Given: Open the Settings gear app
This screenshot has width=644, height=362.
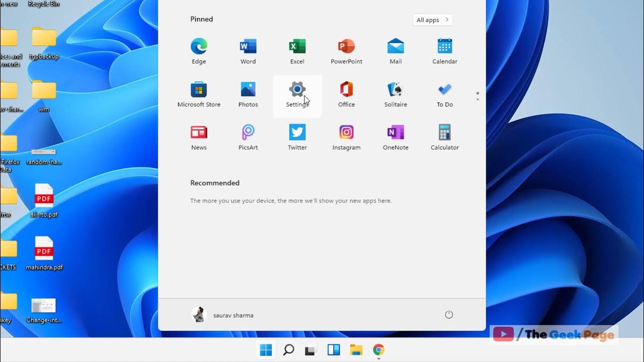Looking at the screenshot, I should 297,95.
